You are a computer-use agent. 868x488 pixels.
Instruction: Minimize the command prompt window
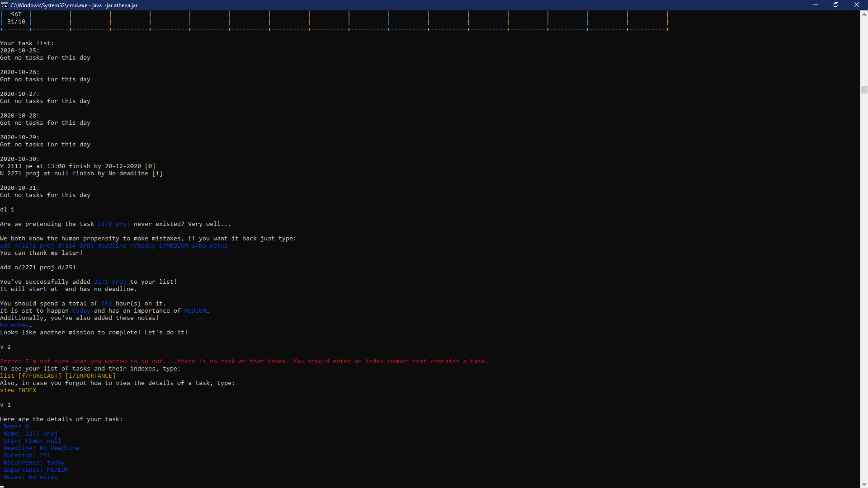tap(816, 5)
